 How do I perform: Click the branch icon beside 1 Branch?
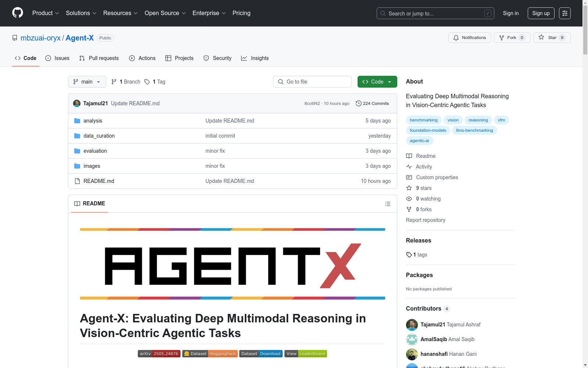pos(114,82)
